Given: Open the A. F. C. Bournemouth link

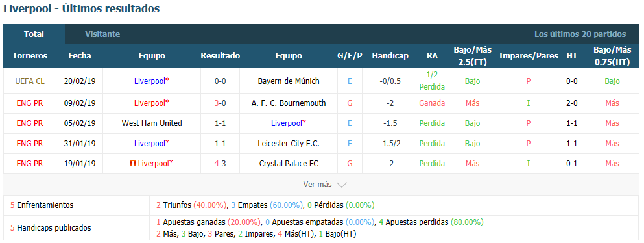Looking at the screenshot, I should coord(289,103).
